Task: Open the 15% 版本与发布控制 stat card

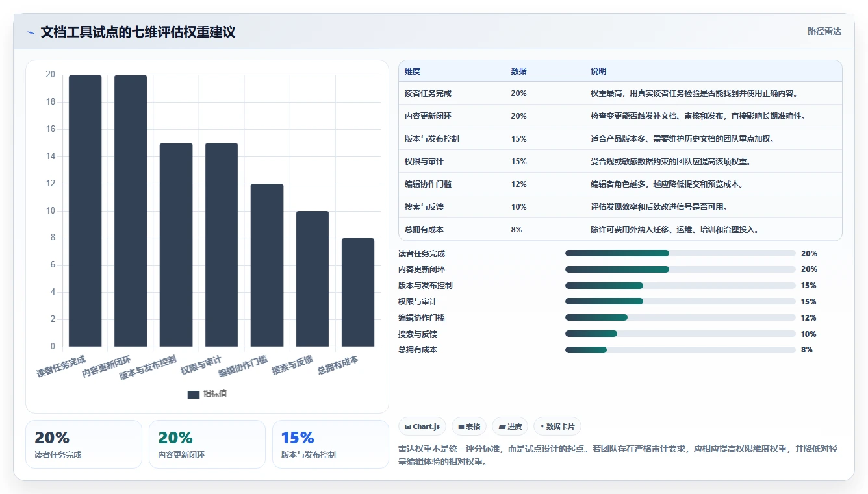Action: pyautogui.click(x=331, y=444)
